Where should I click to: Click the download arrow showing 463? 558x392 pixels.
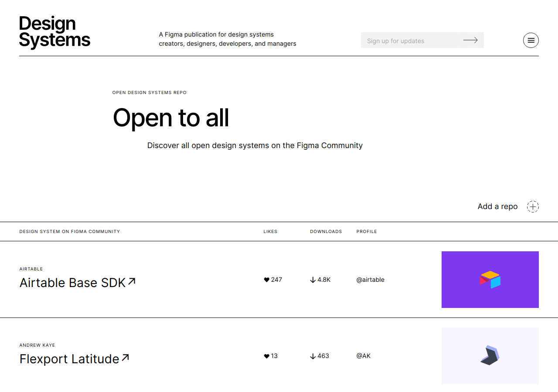(313, 356)
